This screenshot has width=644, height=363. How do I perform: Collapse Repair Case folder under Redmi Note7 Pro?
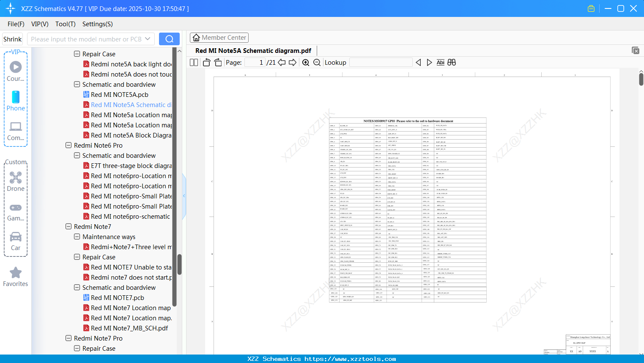point(77,348)
